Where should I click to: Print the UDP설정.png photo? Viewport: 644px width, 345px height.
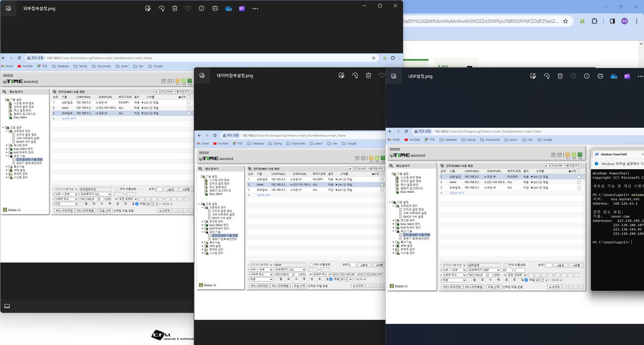600,76
